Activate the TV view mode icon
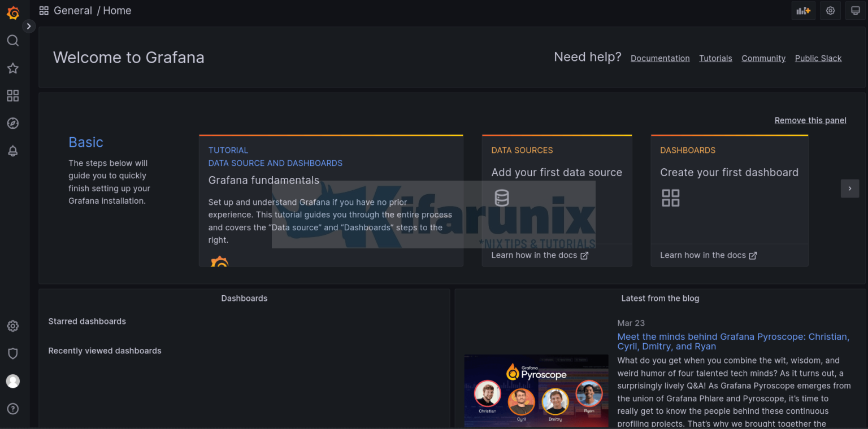This screenshot has width=868, height=429. tap(856, 10)
